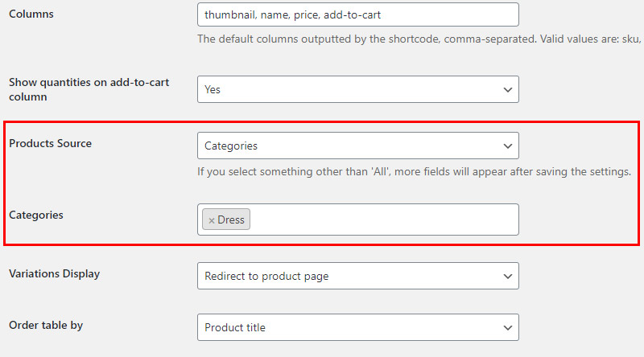The image size is (644, 357).
Task: Click the chevron on Show quantities dropdown
Action: pyautogui.click(x=508, y=89)
